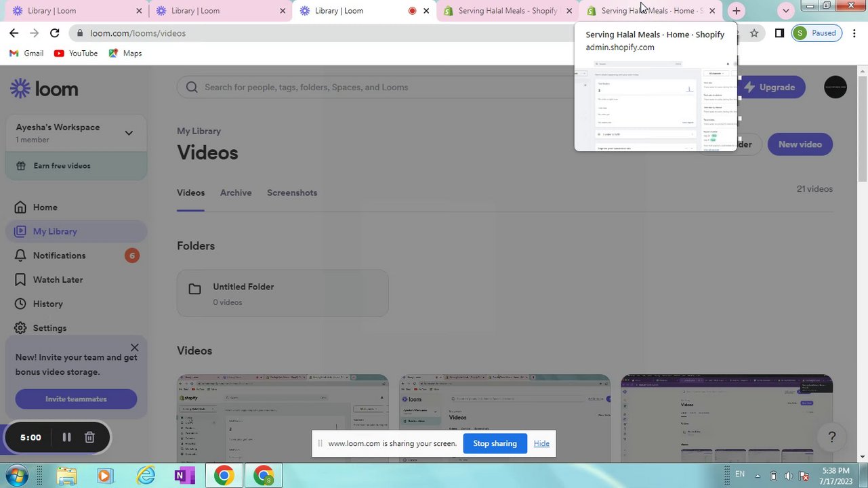Click the volume icon in system tray

(789, 476)
